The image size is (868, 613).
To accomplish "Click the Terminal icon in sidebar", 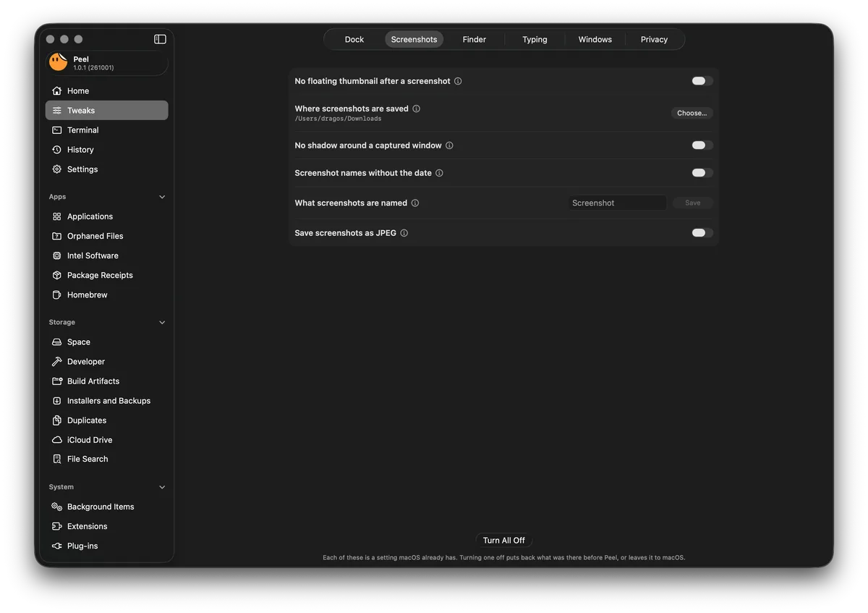I will click(57, 130).
